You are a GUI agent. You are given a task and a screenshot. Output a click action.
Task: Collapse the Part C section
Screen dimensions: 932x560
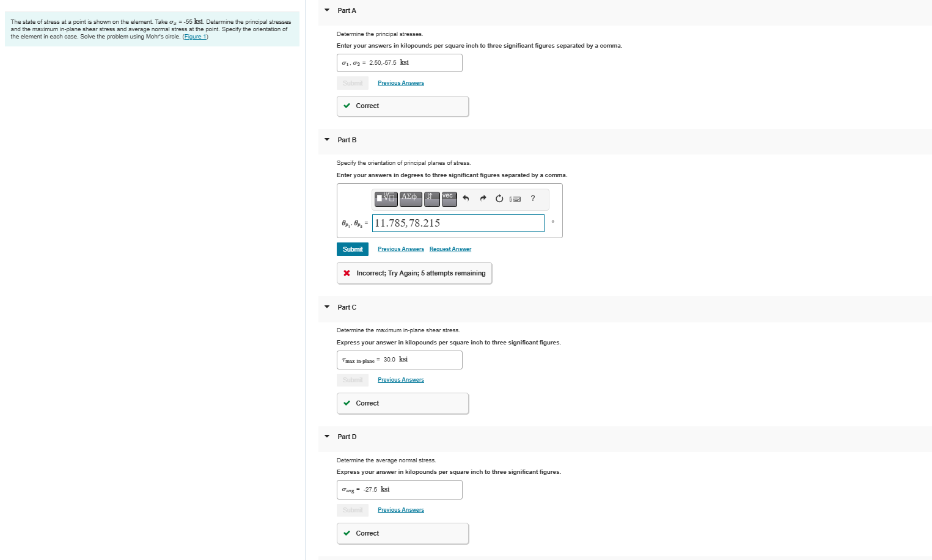[327, 307]
